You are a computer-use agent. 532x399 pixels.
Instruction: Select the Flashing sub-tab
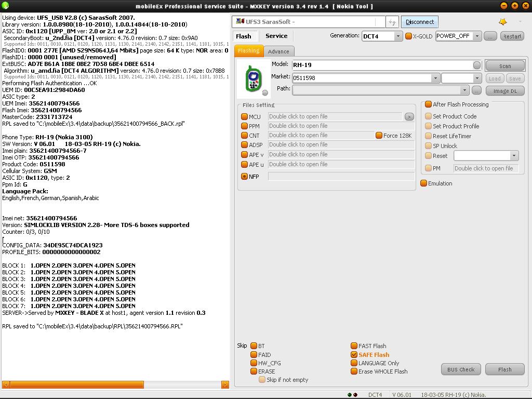[x=249, y=51]
